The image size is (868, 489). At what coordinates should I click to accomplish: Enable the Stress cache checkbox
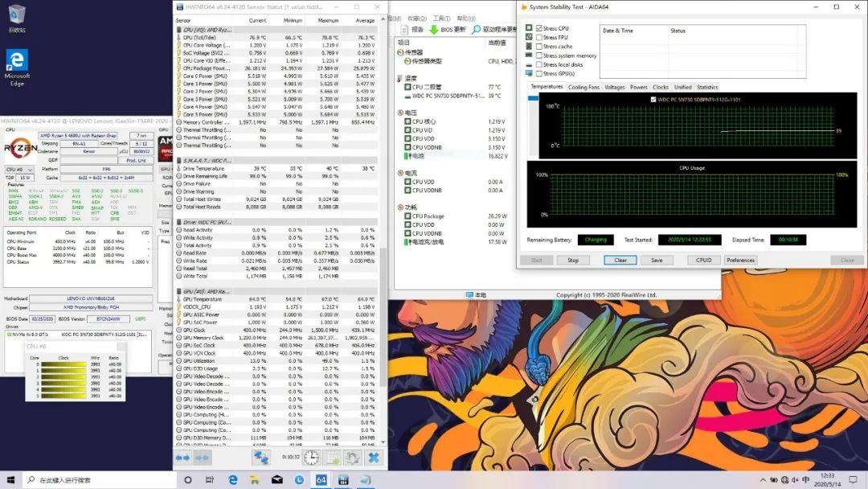538,47
